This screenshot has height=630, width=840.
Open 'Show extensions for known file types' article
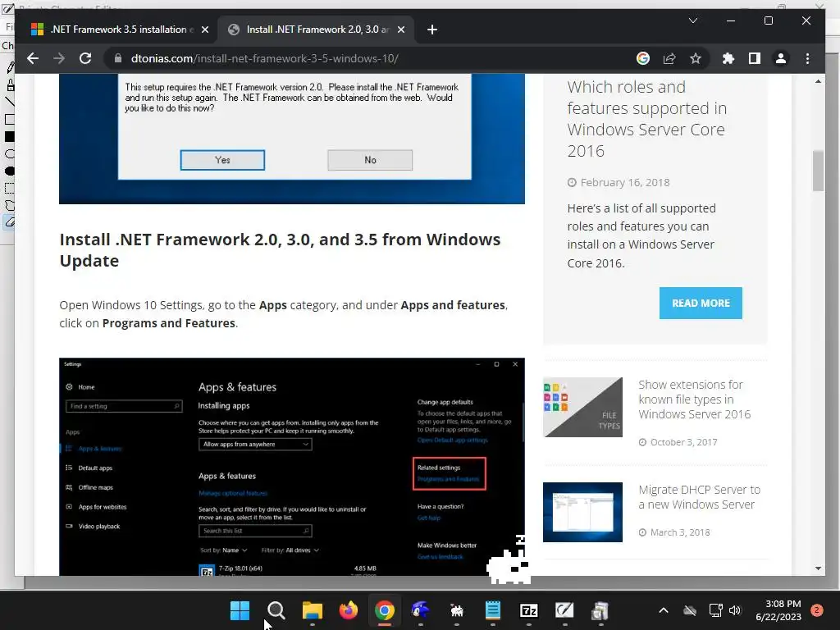[x=694, y=399]
